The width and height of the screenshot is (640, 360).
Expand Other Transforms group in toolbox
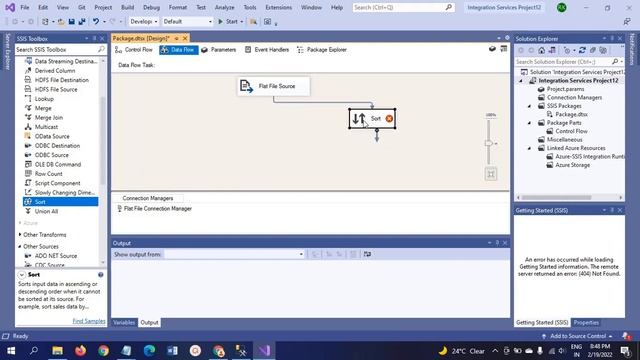pyautogui.click(x=20, y=235)
